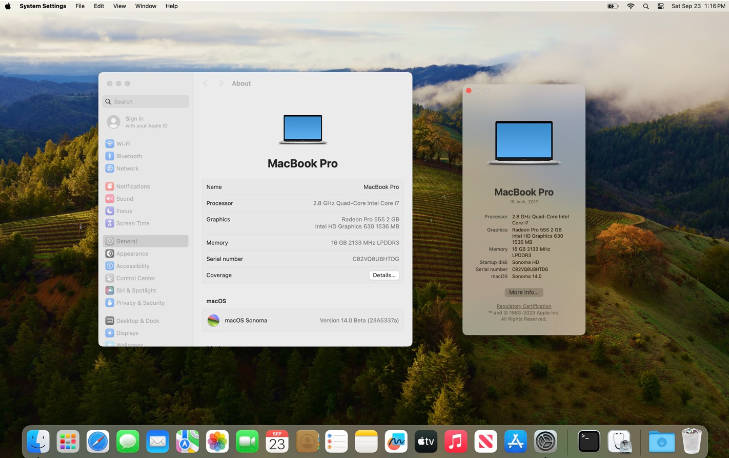Select Desktop & Dock in the sidebar
This screenshot has width=729, height=458.
pyautogui.click(x=146, y=321)
